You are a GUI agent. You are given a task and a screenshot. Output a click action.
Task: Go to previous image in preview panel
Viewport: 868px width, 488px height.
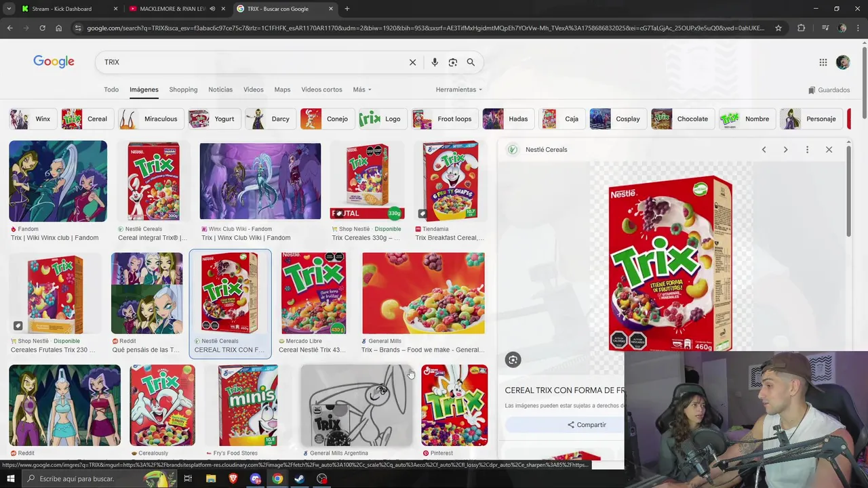pyautogui.click(x=764, y=150)
